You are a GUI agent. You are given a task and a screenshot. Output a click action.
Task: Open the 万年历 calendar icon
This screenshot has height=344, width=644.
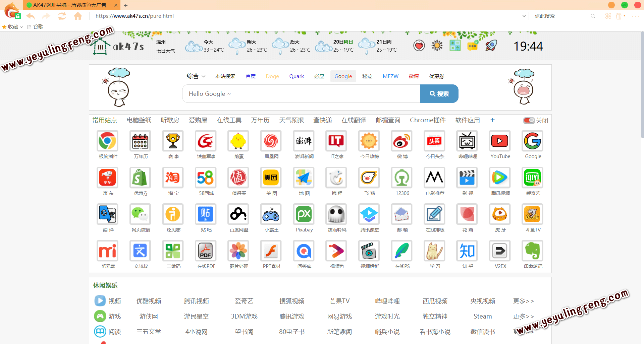140,141
